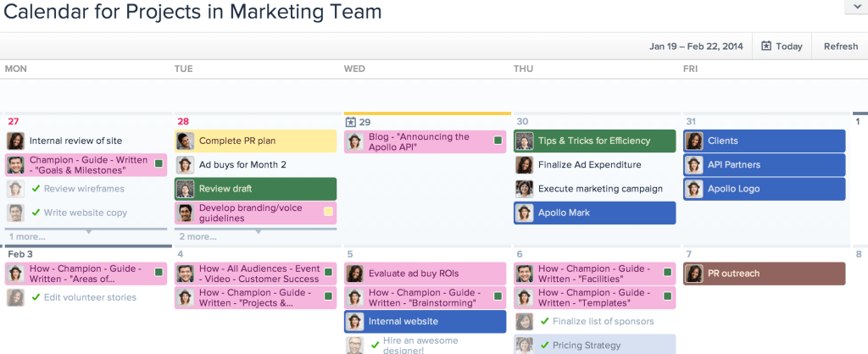Expand the '1 more...' tasks on Monday 27
This screenshot has width=868, height=354.
27,236
